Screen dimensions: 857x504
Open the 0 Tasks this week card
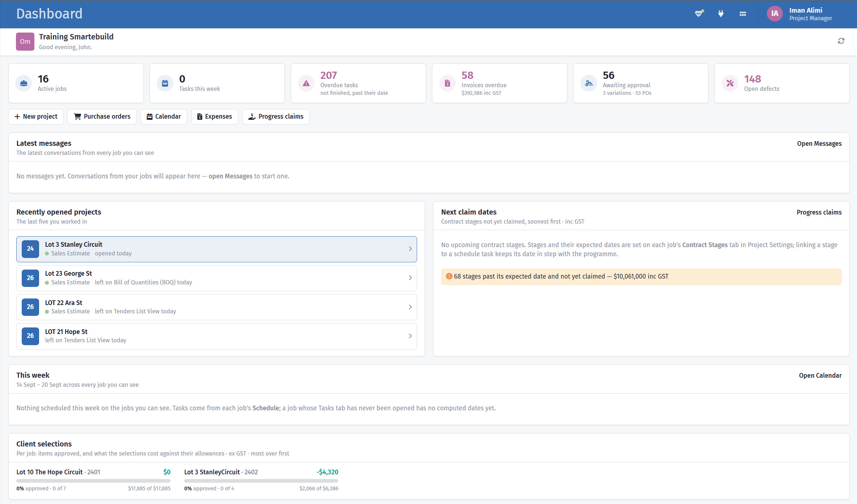pyautogui.click(x=217, y=83)
